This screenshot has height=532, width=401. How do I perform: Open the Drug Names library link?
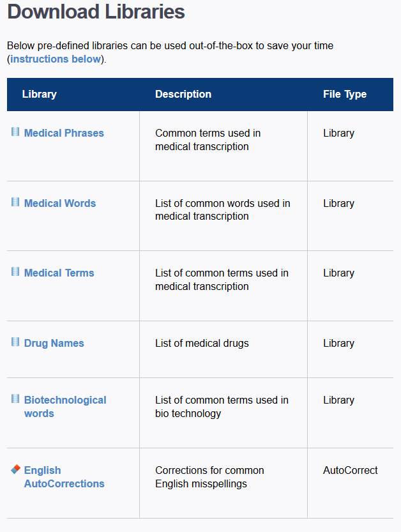tap(54, 343)
